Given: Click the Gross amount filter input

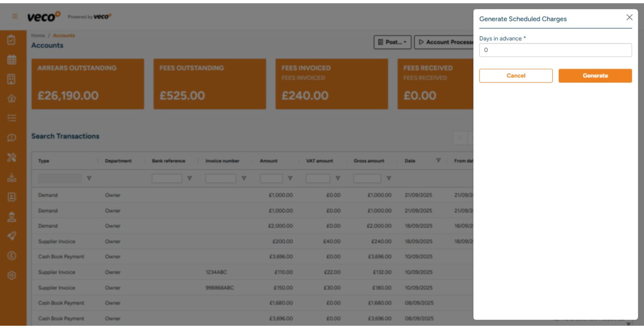Looking at the screenshot, I should click(x=367, y=178).
